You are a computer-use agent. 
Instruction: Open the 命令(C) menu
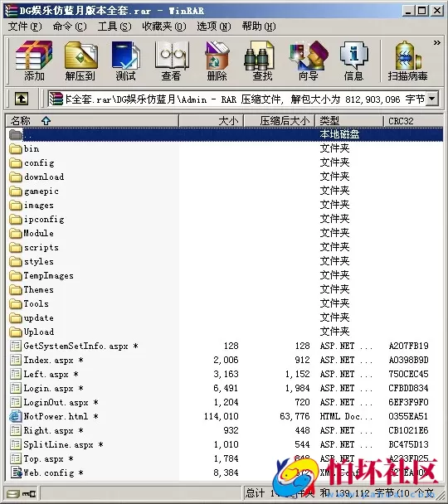click(x=70, y=27)
